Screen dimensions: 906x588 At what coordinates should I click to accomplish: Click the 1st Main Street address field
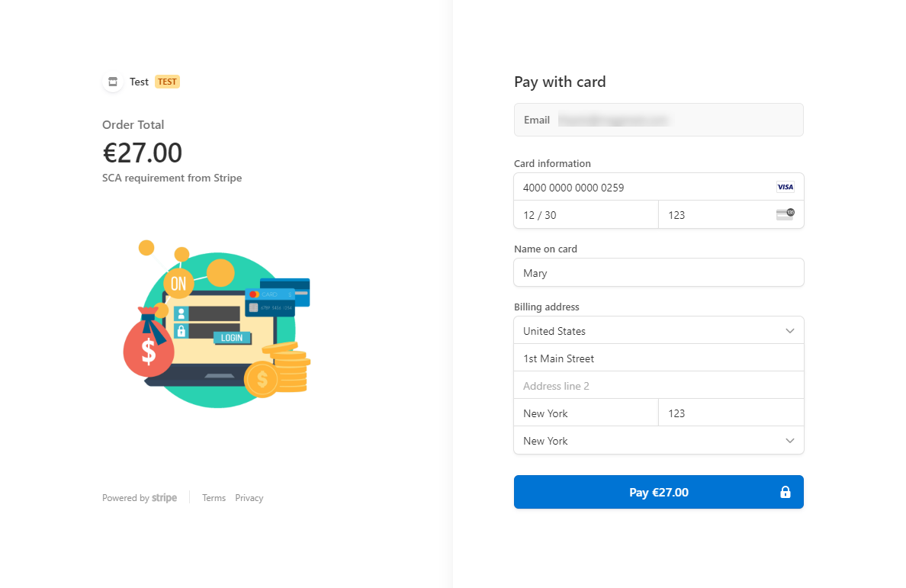point(658,358)
